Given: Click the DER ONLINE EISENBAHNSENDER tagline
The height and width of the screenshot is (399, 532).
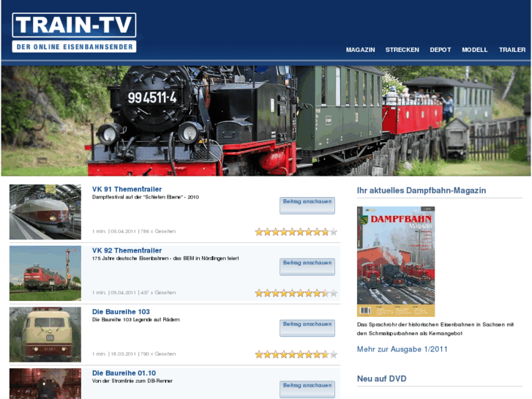Looking at the screenshot, I should (75, 47).
